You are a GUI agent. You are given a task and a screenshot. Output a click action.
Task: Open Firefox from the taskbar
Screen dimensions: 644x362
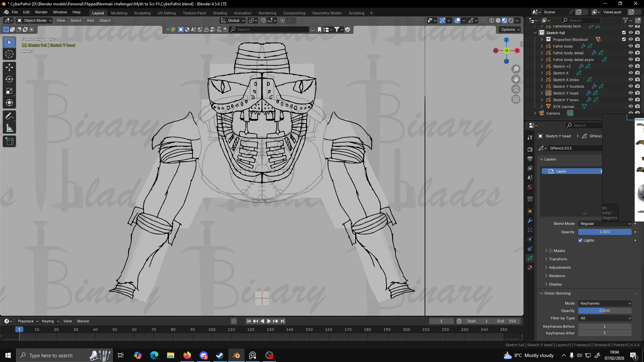point(187,355)
